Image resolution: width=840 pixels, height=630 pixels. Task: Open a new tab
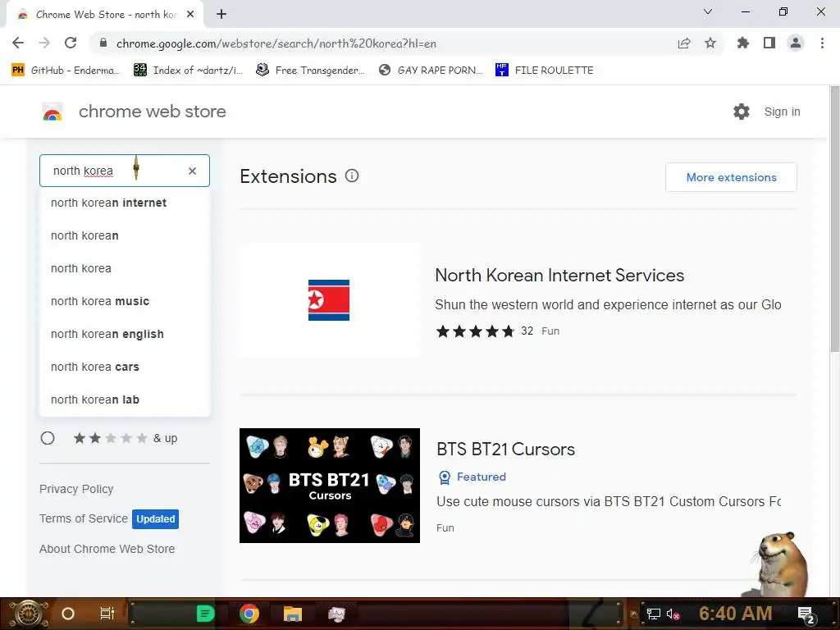(x=221, y=14)
